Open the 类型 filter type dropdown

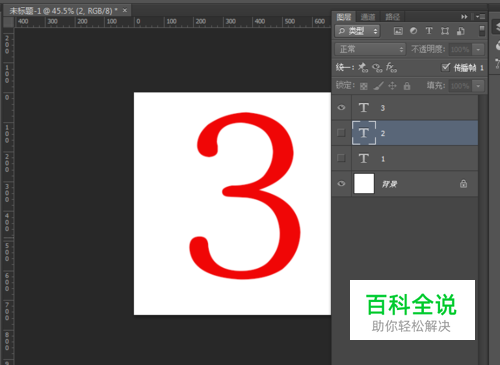click(x=357, y=31)
